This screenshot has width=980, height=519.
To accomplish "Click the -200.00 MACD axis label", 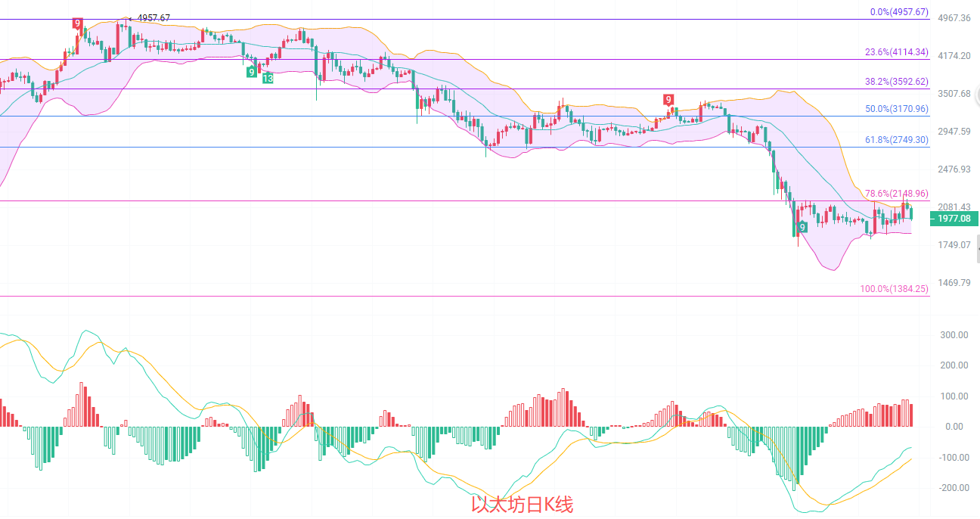I will [x=954, y=488].
